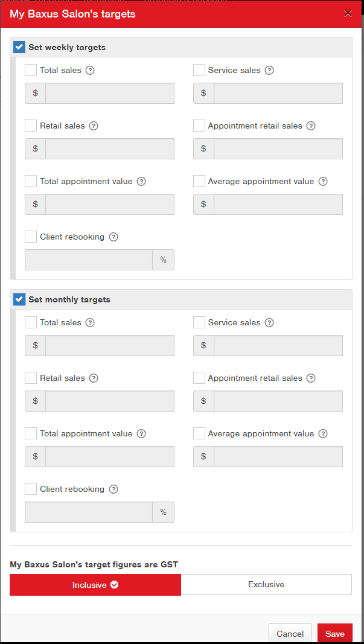Tick monthly Retail sales checkbox
This screenshot has height=644, width=364.
point(31,377)
